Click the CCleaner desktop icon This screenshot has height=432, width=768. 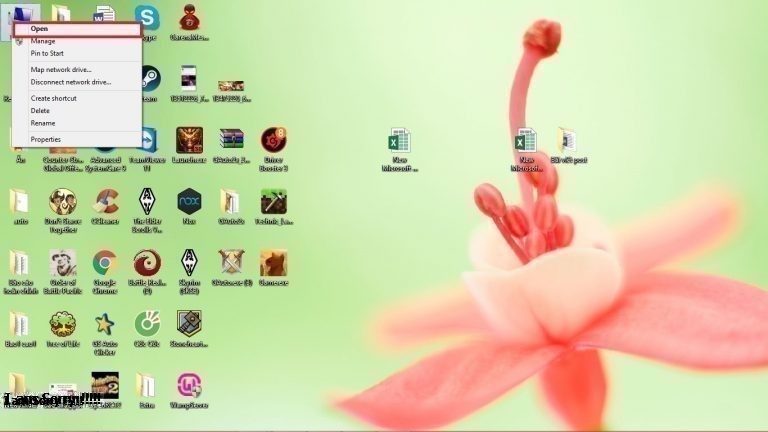pyautogui.click(x=105, y=202)
